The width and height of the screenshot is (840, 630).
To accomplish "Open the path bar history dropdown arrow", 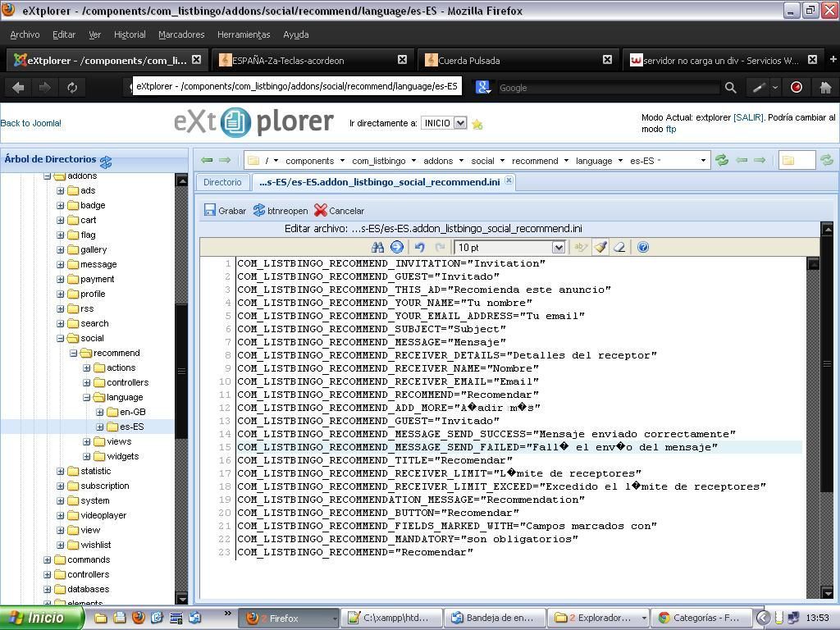I will click(x=703, y=161).
